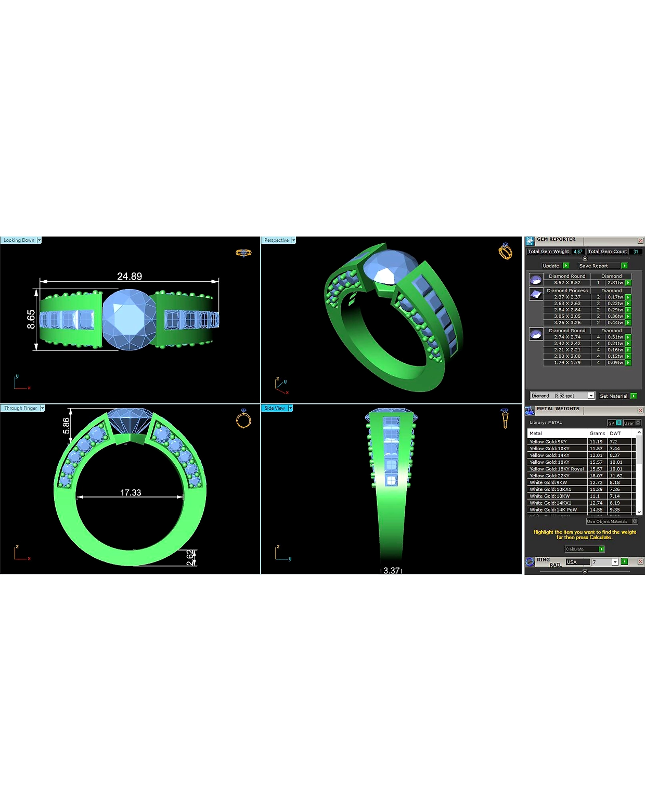
Task: Click the Ring Rail tool icon
Action: pos(530,561)
